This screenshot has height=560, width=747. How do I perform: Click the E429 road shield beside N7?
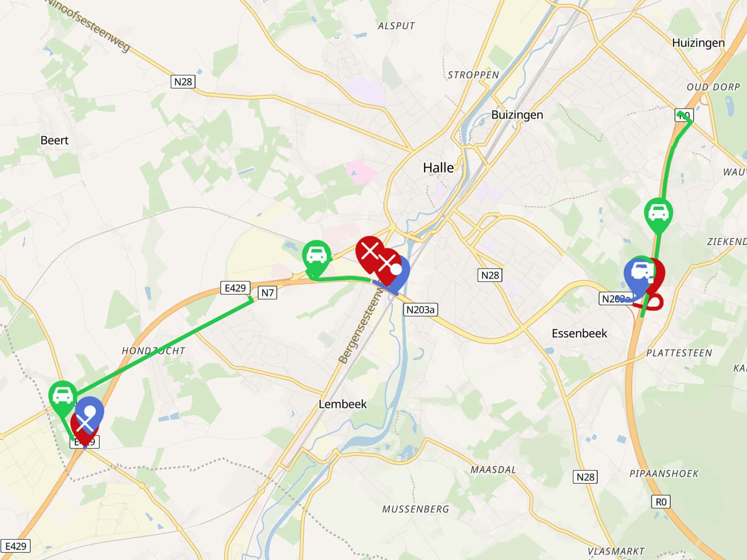click(x=235, y=288)
